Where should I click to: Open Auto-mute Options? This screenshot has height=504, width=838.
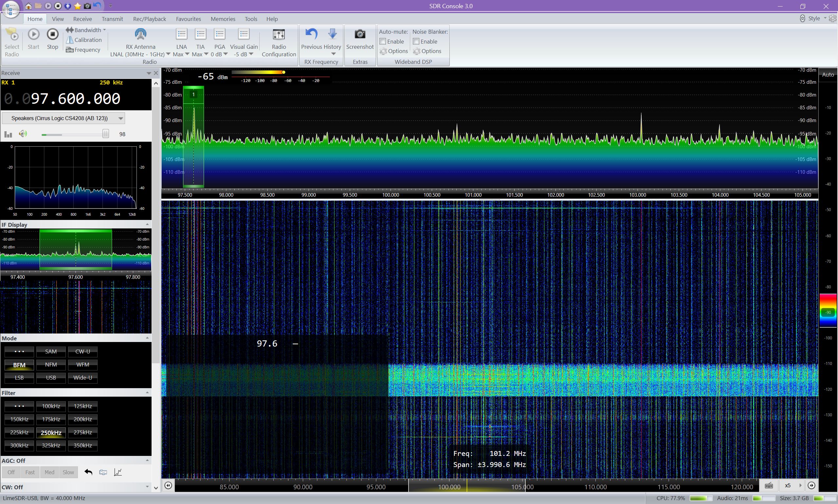click(x=394, y=51)
